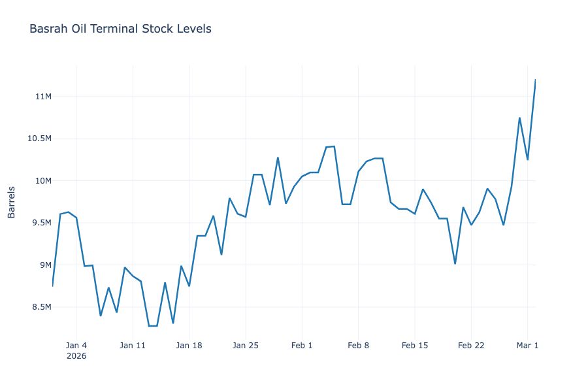Viewport: 588px width, 392px height.
Task: Click the 'Feb 15' x-axis date label
Action: [415, 346]
